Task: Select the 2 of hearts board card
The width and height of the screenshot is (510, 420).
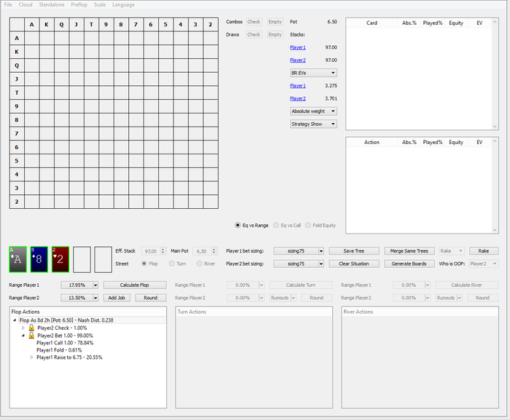Action: pyautogui.click(x=60, y=259)
